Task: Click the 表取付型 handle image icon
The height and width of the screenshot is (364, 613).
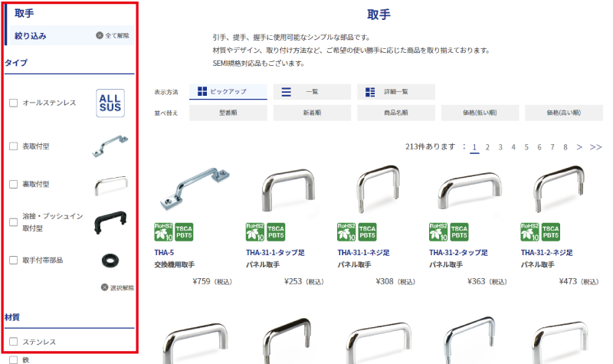Action: coord(110,146)
